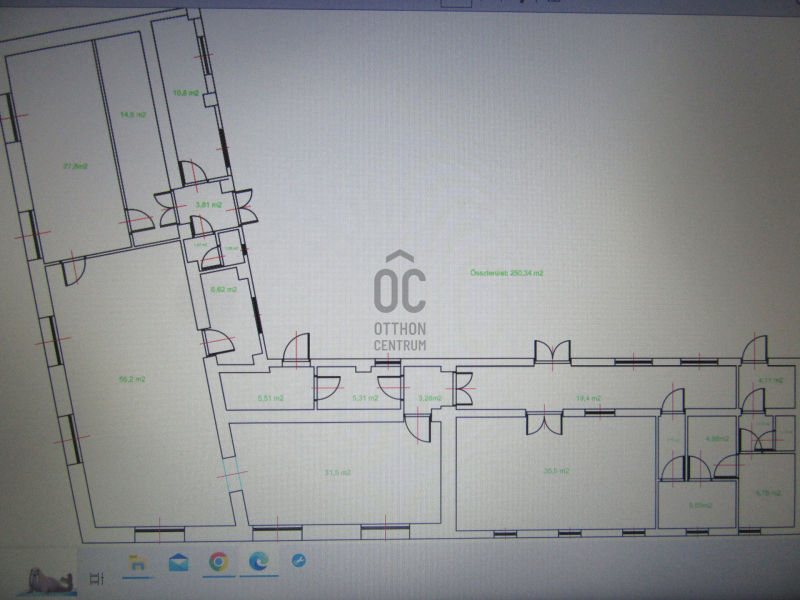Viewport: 800px width, 600px height.
Task: Open Google Chrome from the taskbar
Action: [218, 562]
